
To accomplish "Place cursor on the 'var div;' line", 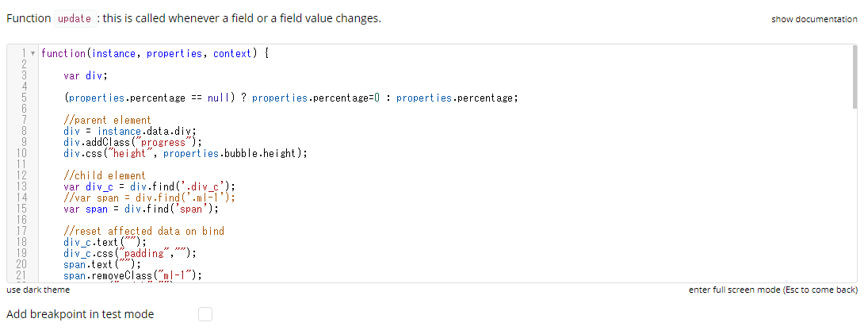I will click(x=86, y=76).
